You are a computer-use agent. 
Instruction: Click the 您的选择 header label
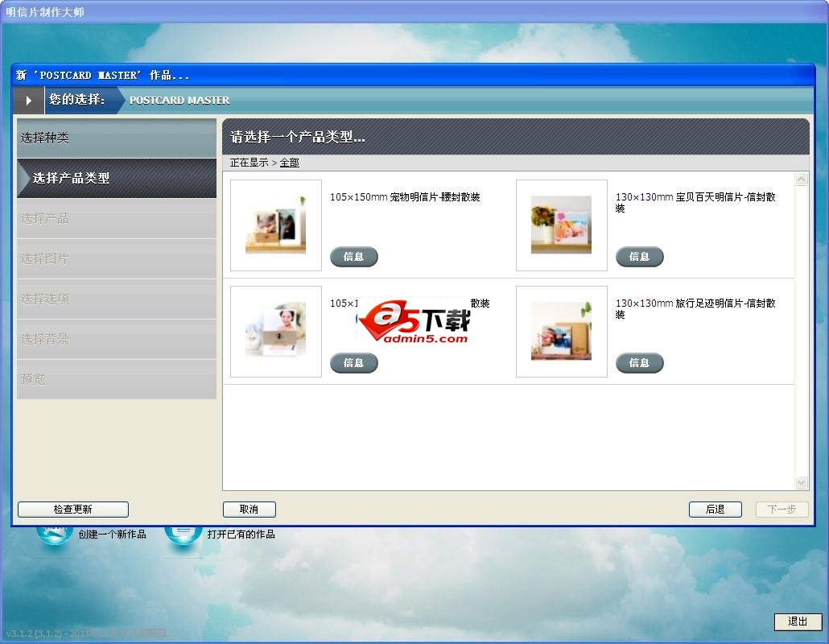click(77, 99)
